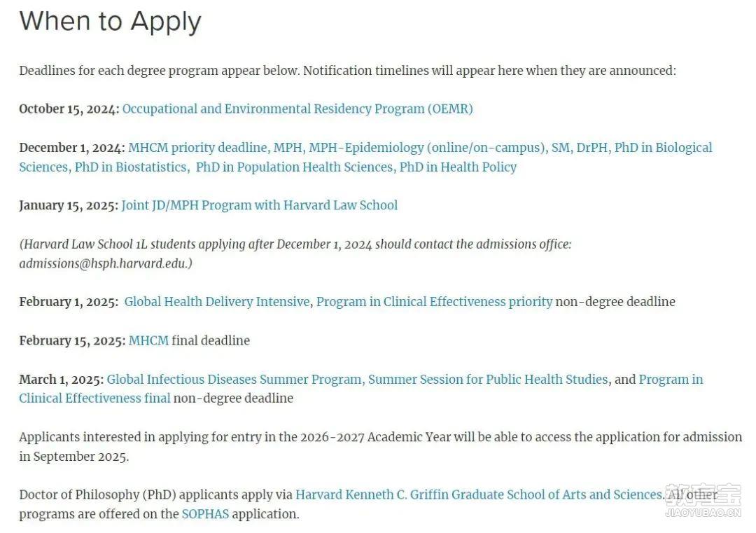This screenshot has width=756, height=533.
Task: Select Summer Session for Public Health Studies link
Action: (488, 379)
